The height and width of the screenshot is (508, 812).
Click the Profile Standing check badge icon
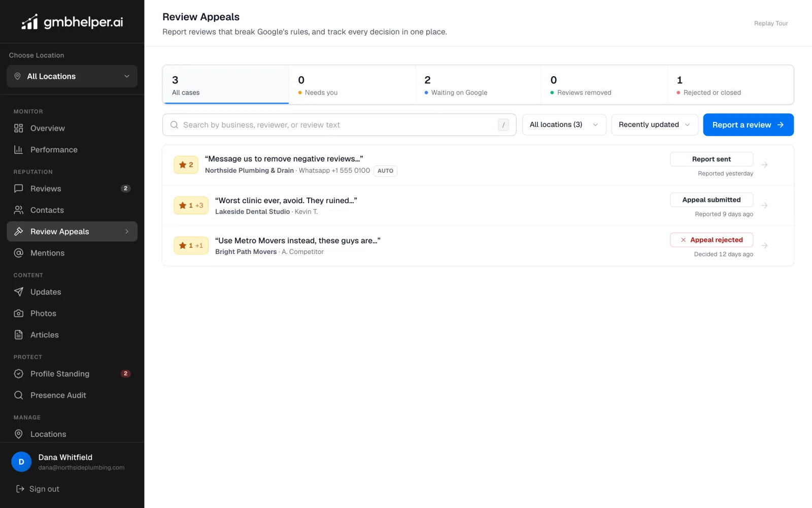click(x=19, y=373)
